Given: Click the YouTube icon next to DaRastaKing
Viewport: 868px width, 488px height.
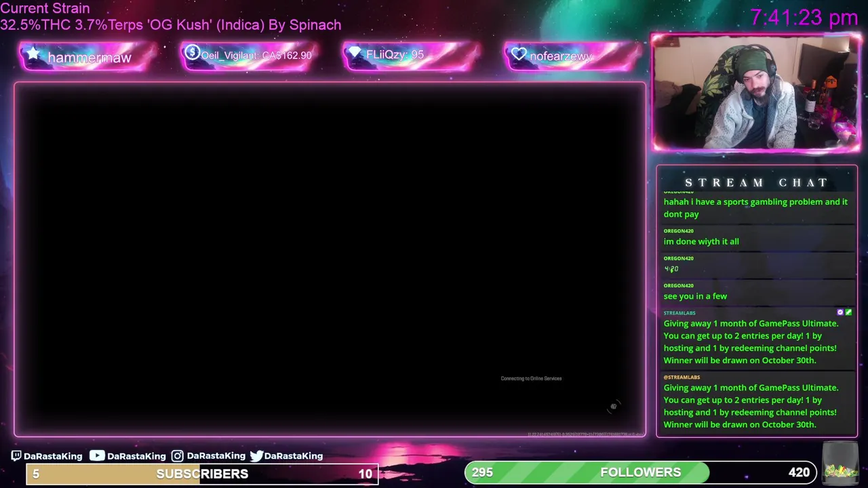Looking at the screenshot, I should (97, 455).
